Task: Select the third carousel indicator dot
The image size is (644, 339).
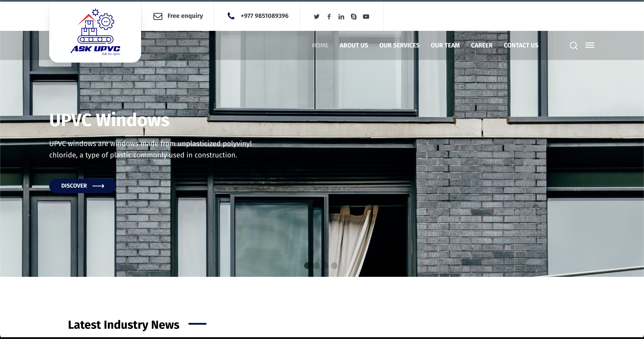Action: (x=325, y=266)
